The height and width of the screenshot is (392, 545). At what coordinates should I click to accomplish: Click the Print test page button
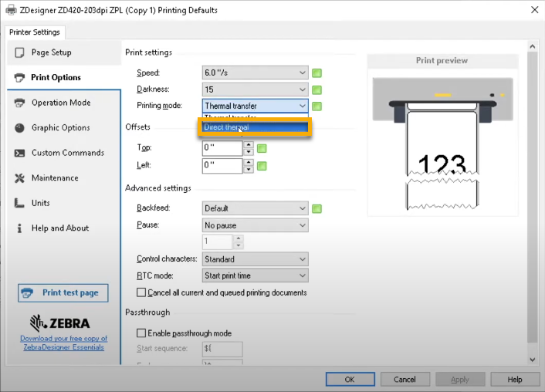[63, 293]
